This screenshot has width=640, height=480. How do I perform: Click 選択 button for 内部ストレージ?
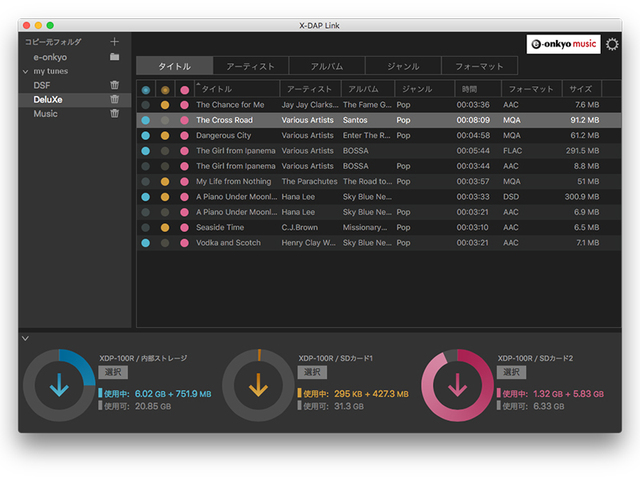pos(112,372)
